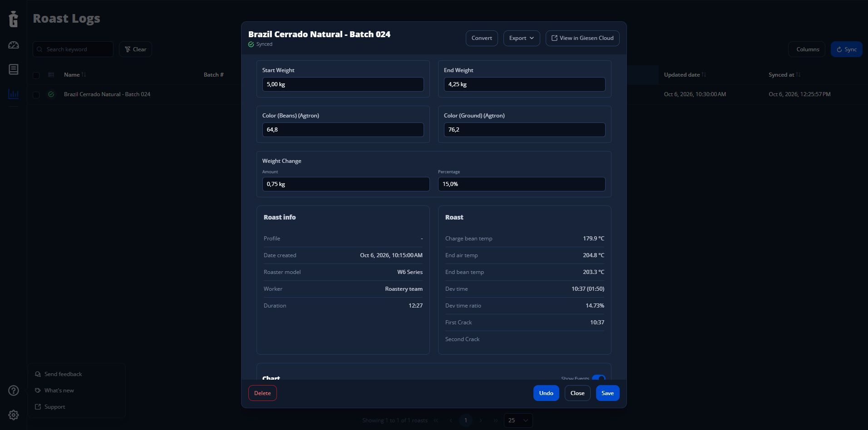Check the Brazil Cerrado Natural row checkbox

pyautogui.click(x=36, y=95)
